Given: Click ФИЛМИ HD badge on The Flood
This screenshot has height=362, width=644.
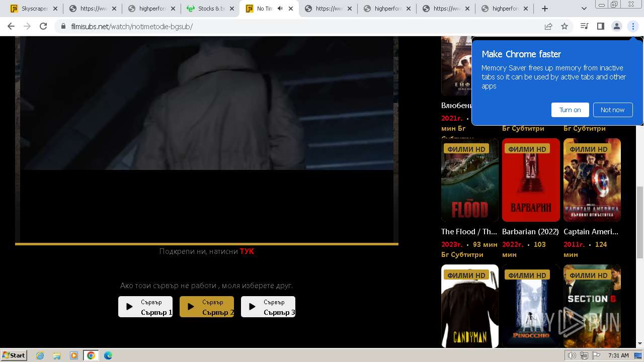Looking at the screenshot, I should (x=466, y=149).
